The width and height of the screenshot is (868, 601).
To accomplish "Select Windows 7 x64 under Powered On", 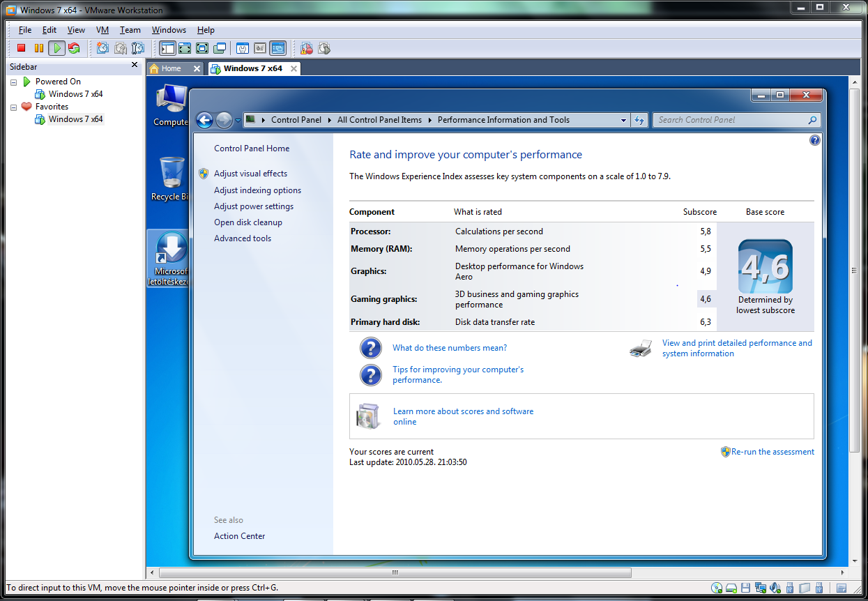I will [x=75, y=94].
